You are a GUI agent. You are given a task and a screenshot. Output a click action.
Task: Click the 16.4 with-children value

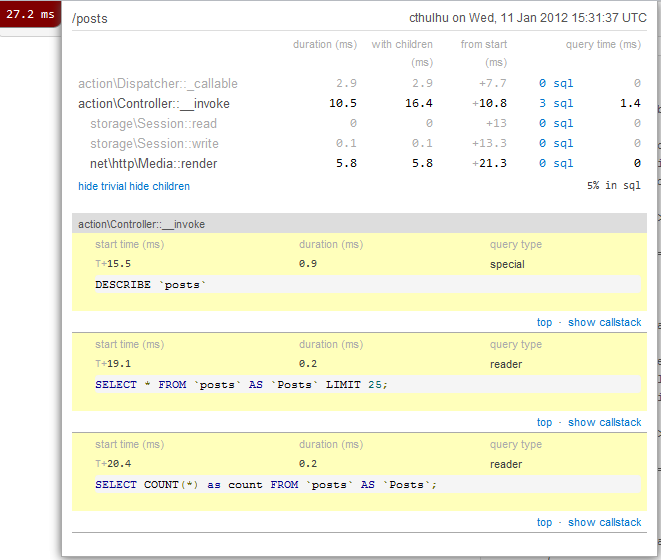click(419, 103)
